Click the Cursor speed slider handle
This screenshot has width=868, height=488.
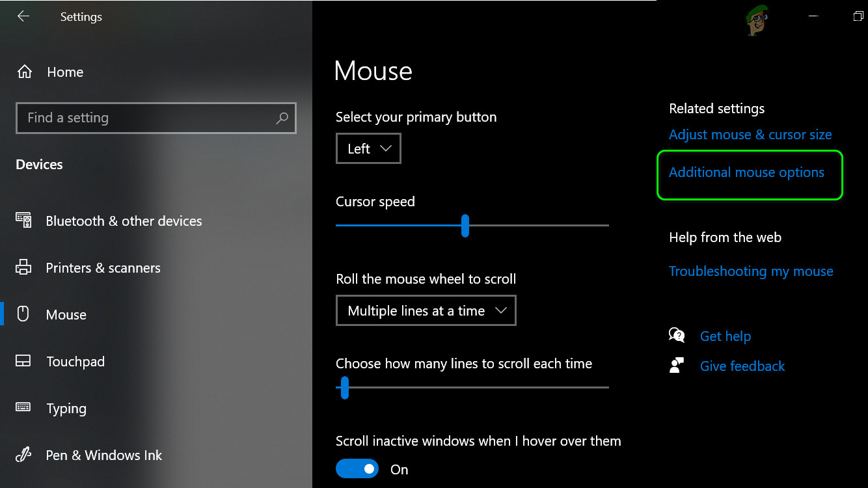[x=465, y=226]
